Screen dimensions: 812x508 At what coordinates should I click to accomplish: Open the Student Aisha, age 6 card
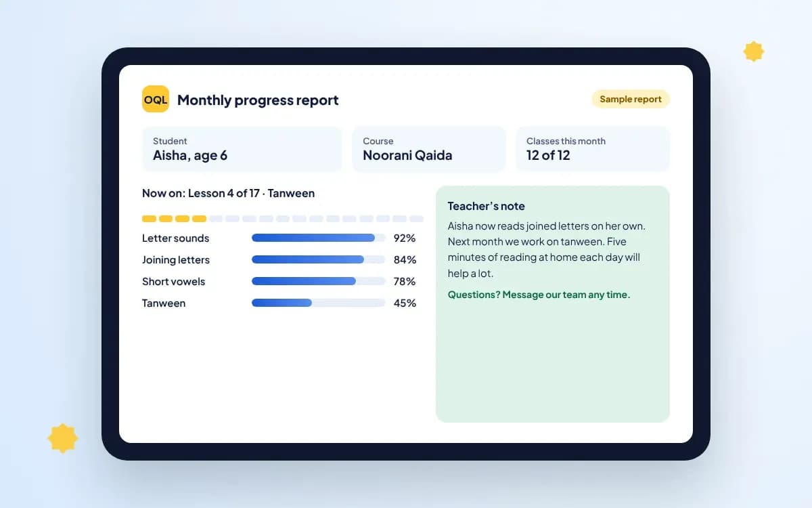tap(242, 149)
